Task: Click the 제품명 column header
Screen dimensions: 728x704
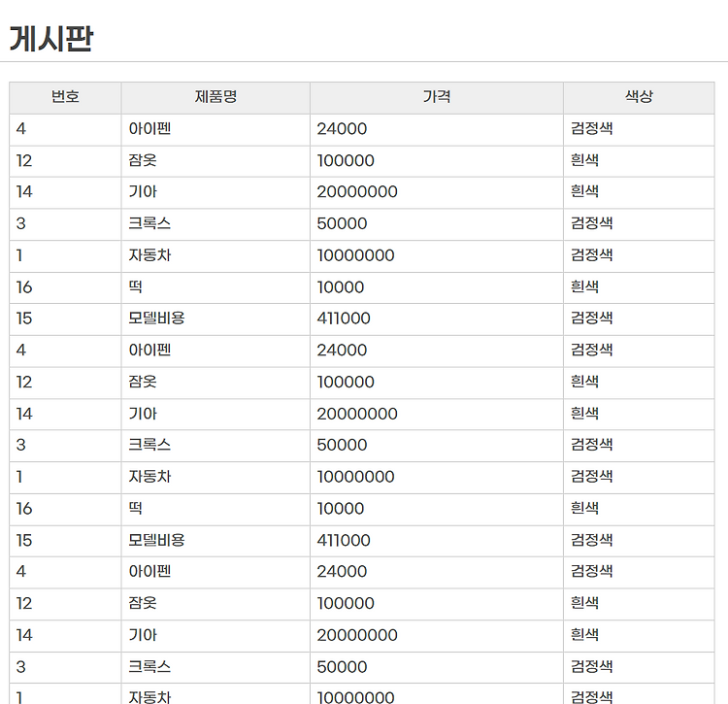Action: (x=215, y=96)
